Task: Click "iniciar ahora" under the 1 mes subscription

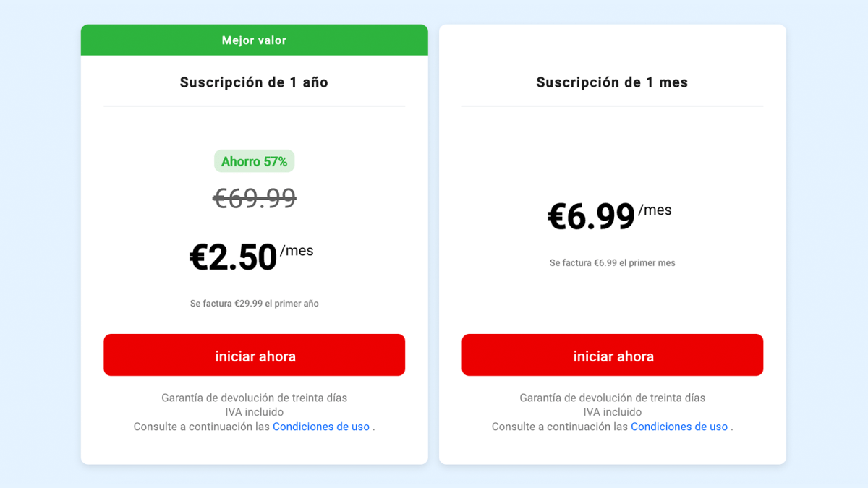Action: pyautogui.click(x=612, y=355)
